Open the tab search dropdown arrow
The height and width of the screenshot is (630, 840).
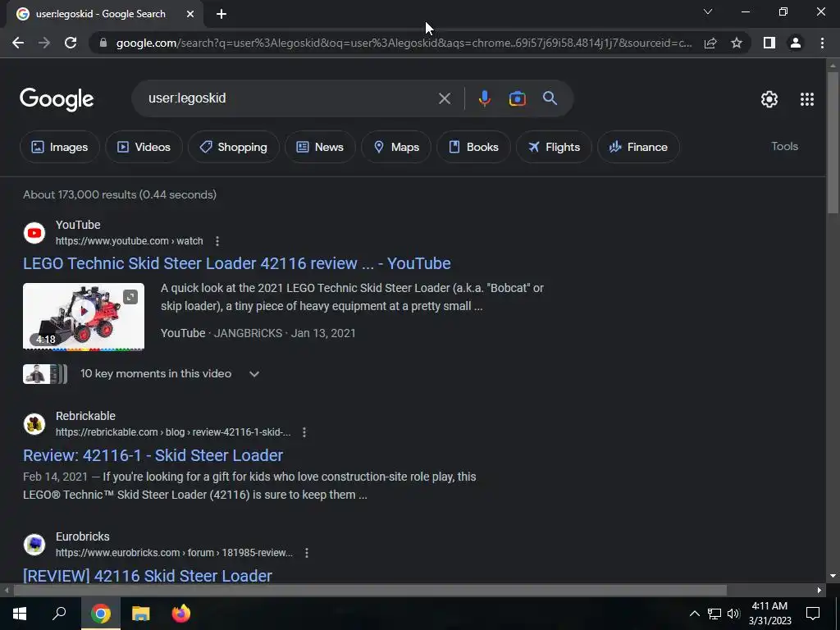pos(708,11)
